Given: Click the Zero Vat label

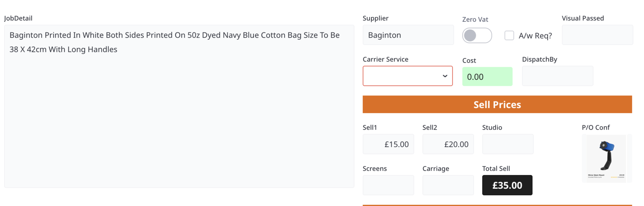Looking at the screenshot, I should [x=475, y=19].
